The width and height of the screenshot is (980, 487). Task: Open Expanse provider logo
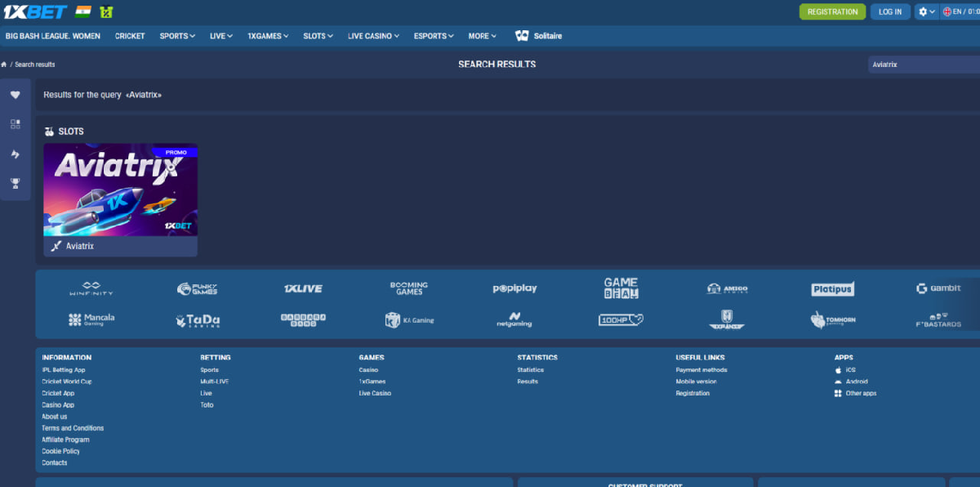(727, 320)
